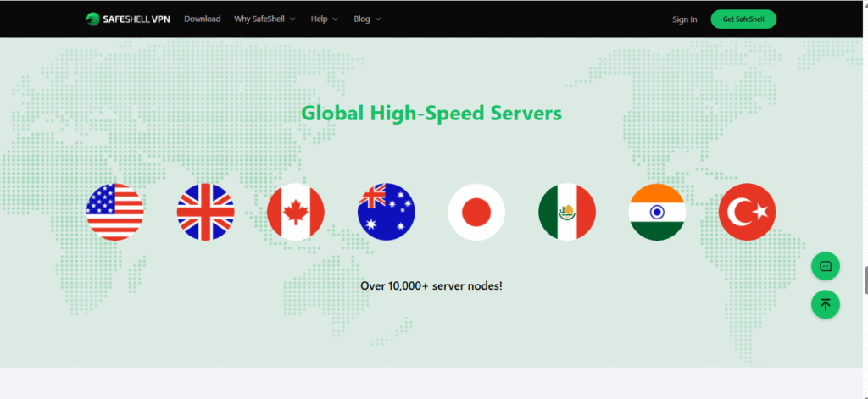Screen dimensions: 868x399
Task: Click the Mexico flag icon
Action: [x=567, y=212]
